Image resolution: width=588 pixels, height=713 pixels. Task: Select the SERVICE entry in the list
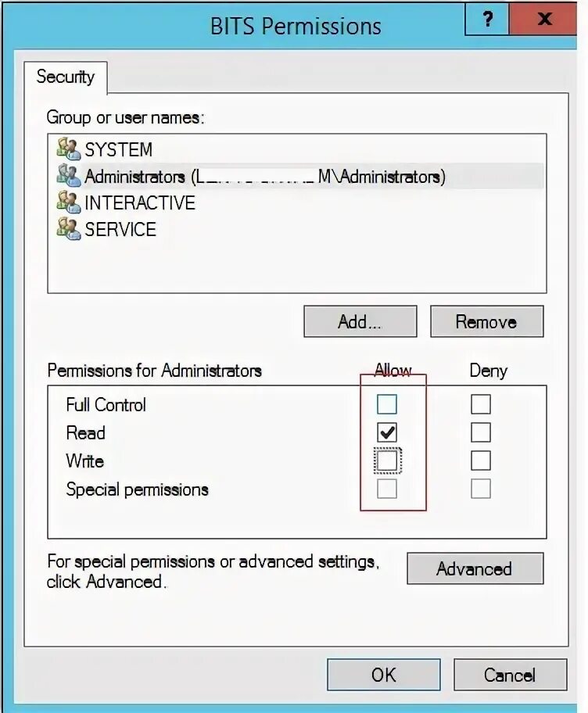pos(120,230)
